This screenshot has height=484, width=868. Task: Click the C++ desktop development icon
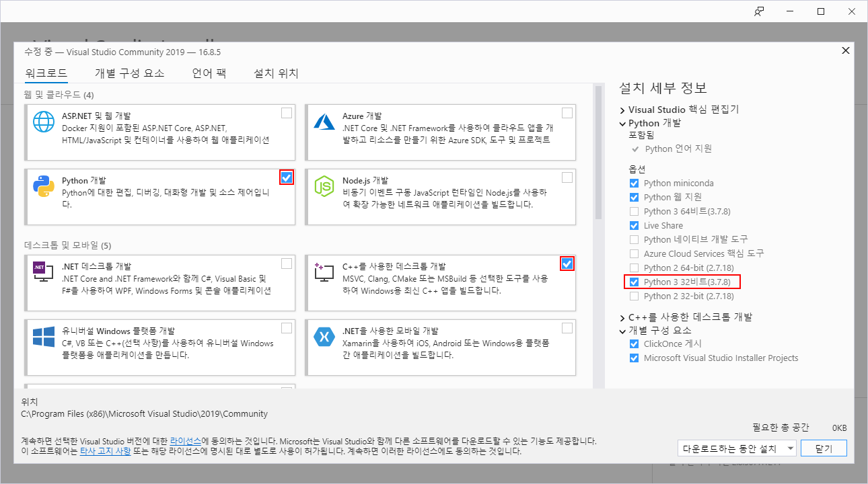(x=324, y=272)
